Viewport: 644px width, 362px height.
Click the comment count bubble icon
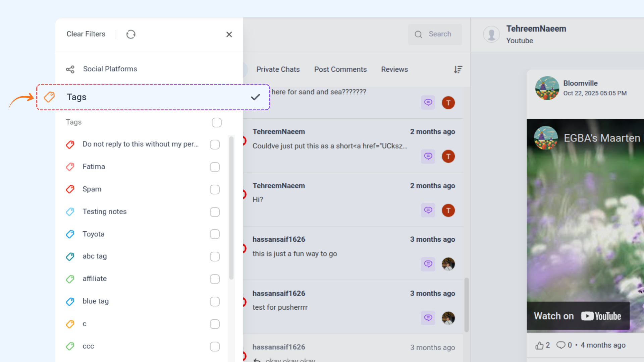tap(561, 345)
